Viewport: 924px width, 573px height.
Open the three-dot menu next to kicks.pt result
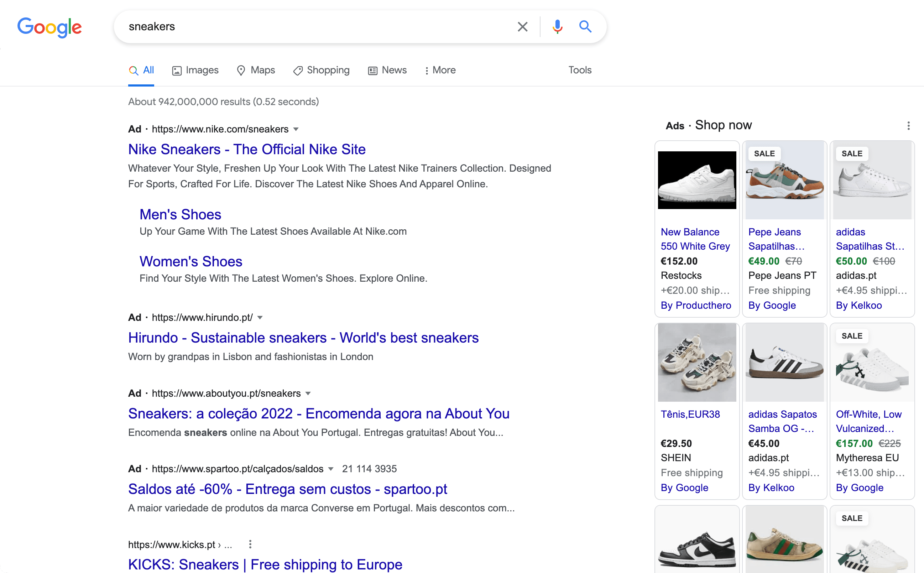pyautogui.click(x=250, y=544)
